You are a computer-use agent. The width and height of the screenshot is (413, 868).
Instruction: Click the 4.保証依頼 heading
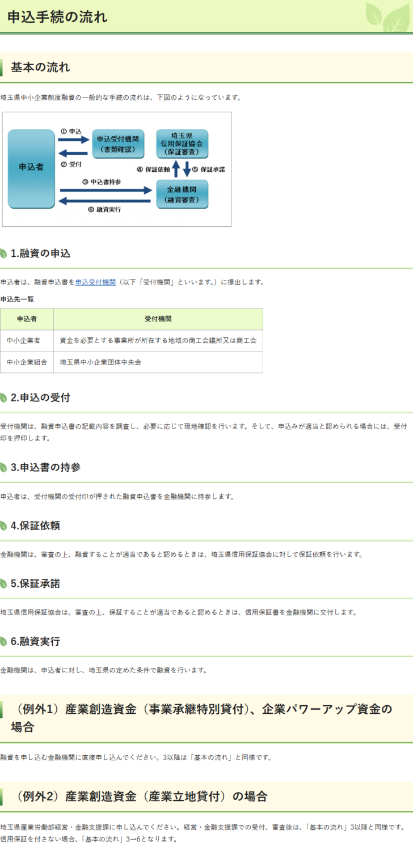coord(36,526)
